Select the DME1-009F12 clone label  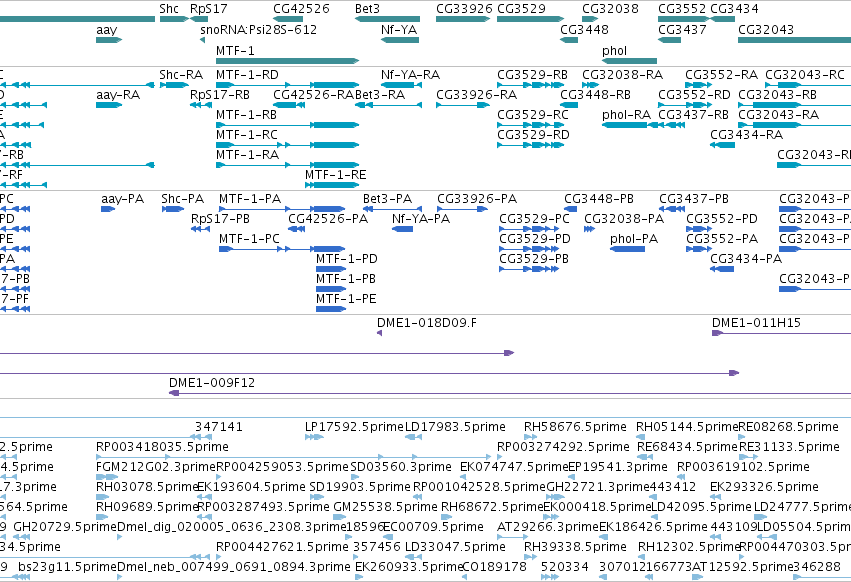click(x=212, y=382)
